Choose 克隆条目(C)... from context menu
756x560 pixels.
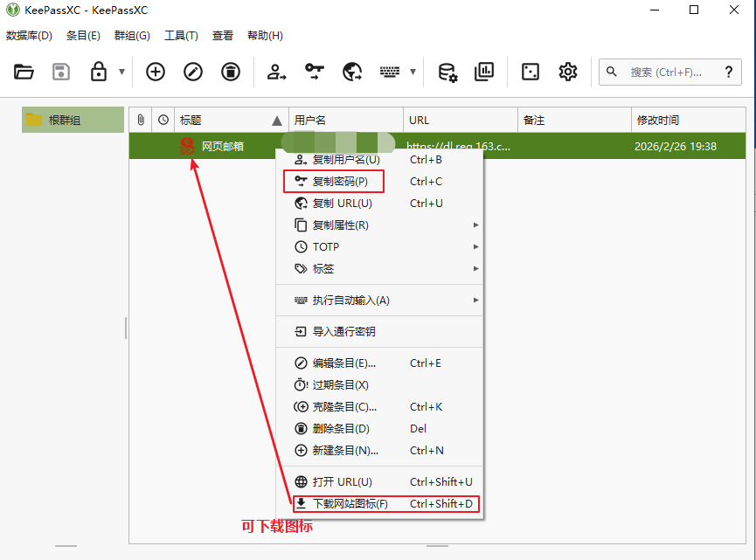click(379, 407)
